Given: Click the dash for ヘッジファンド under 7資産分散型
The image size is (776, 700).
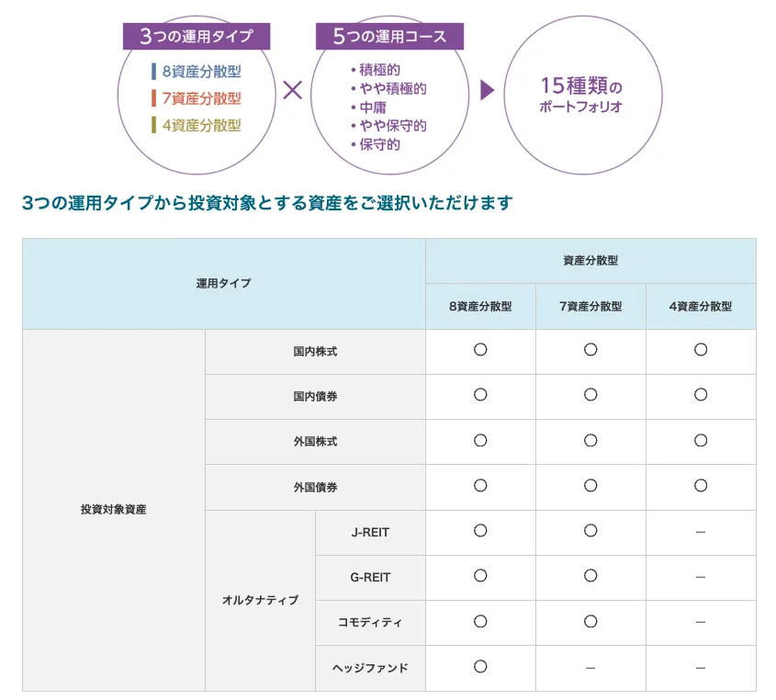Looking at the screenshot, I should 590,669.
